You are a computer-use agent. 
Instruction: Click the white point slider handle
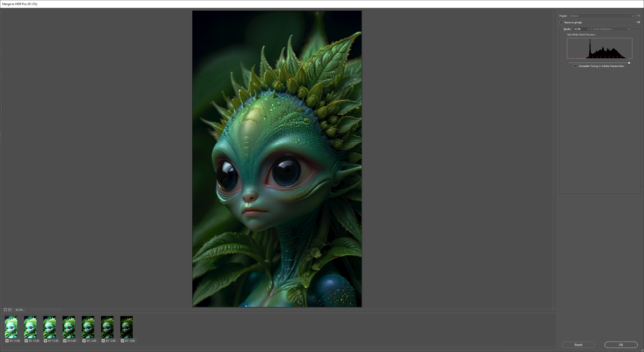[x=629, y=63]
